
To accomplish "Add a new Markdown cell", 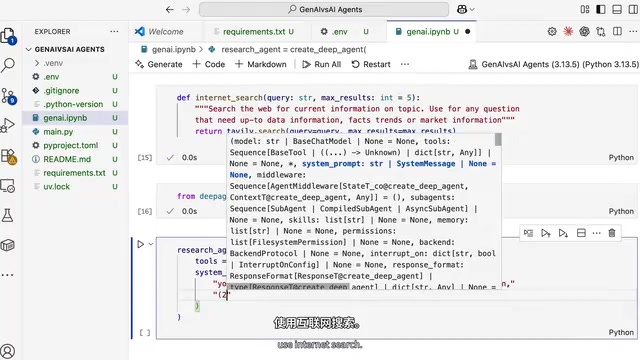I will [x=261, y=64].
